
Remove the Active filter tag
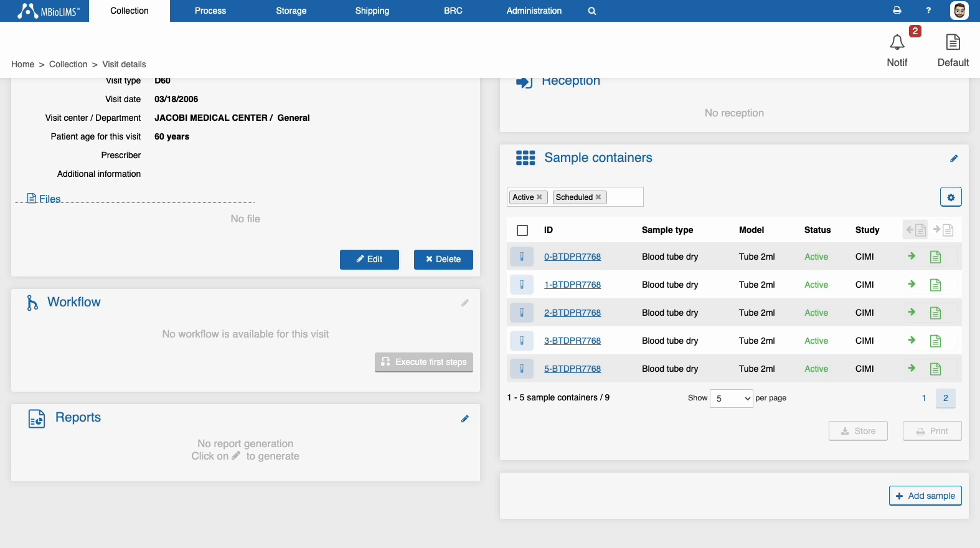[x=539, y=197]
